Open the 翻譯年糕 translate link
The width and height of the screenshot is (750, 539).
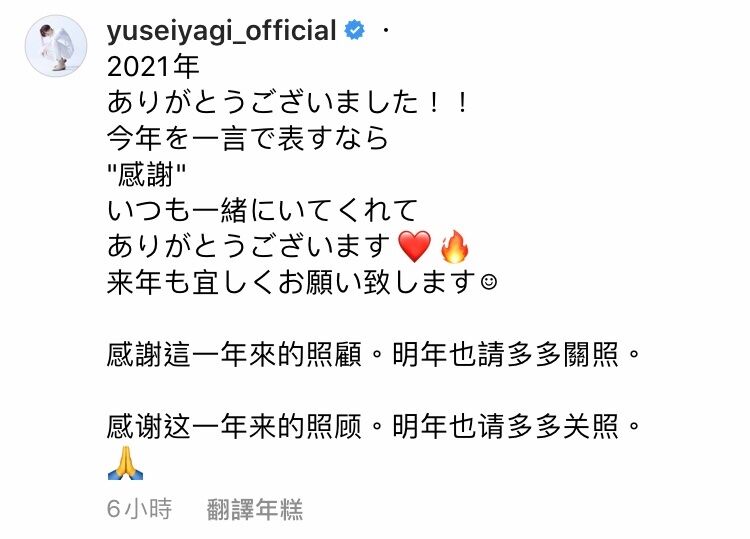point(255,509)
